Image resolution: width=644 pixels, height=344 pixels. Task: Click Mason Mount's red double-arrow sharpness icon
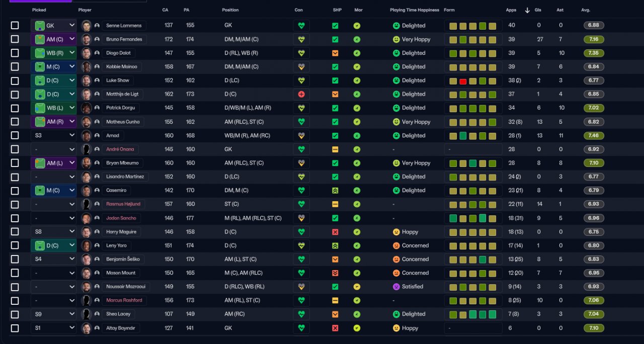point(335,273)
